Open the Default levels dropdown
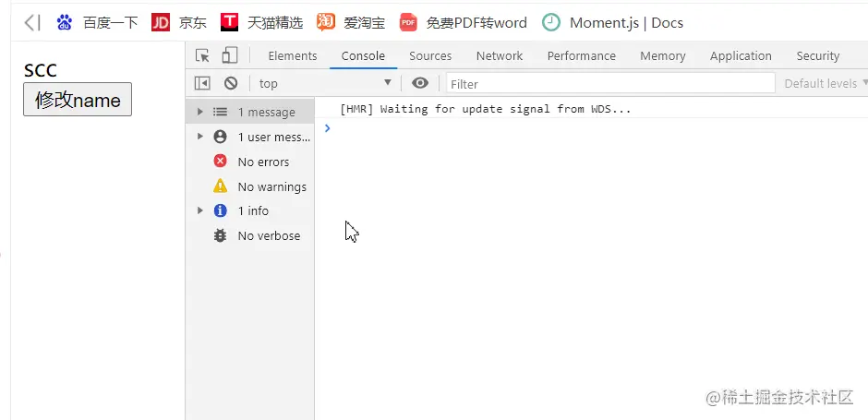 tap(826, 84)
